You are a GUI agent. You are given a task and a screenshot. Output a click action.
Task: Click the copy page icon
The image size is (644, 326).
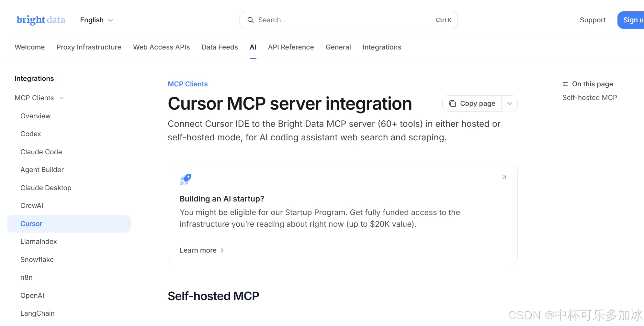coord(452,103)
